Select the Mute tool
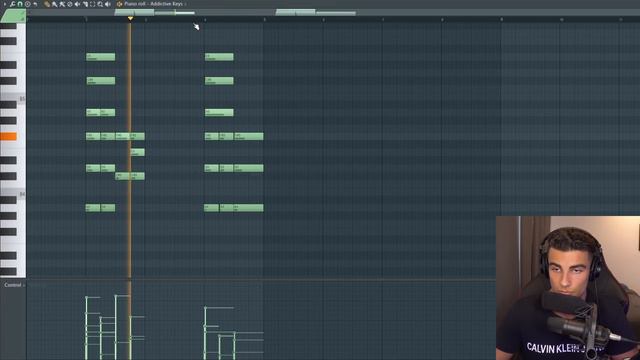The width and height of the screenshot is (640, 360). pos(77,4)
